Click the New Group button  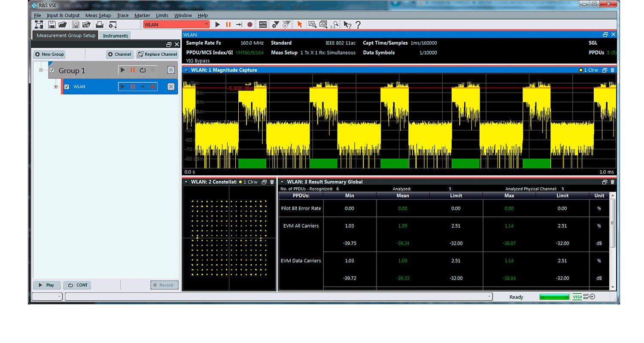[49, 54]
